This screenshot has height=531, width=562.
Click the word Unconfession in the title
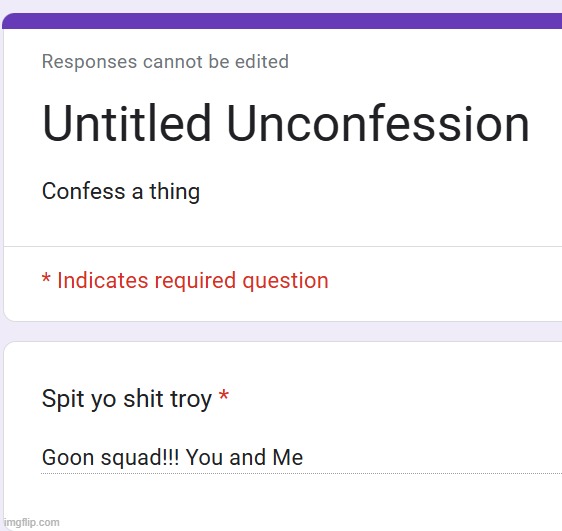pos(378,124)
